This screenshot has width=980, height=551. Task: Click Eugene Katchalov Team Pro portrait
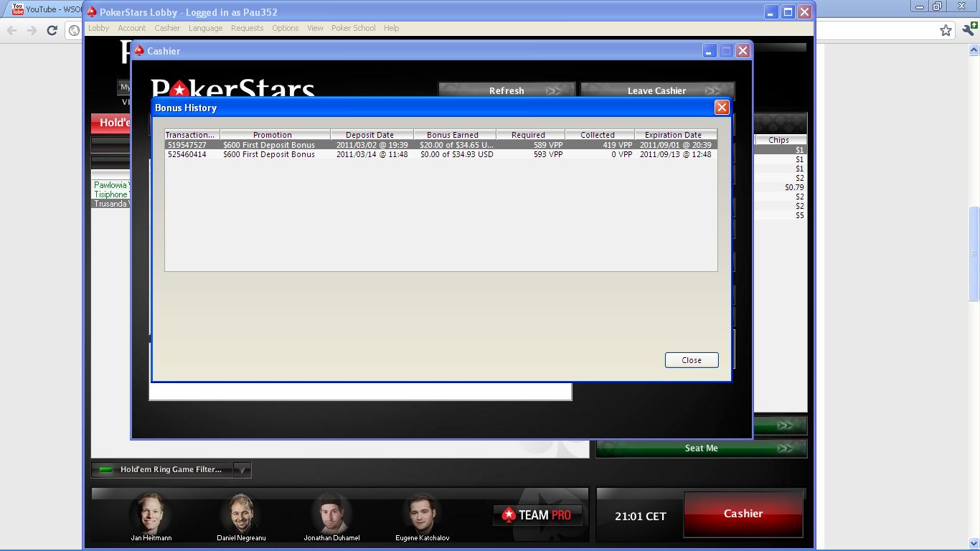[422, 515]
